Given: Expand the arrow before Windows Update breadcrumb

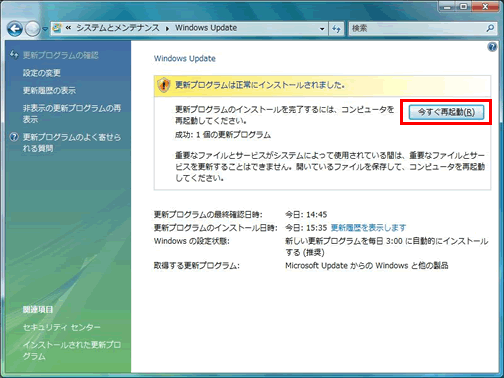Looking at the screenshot, I should (x=167, y=28).
